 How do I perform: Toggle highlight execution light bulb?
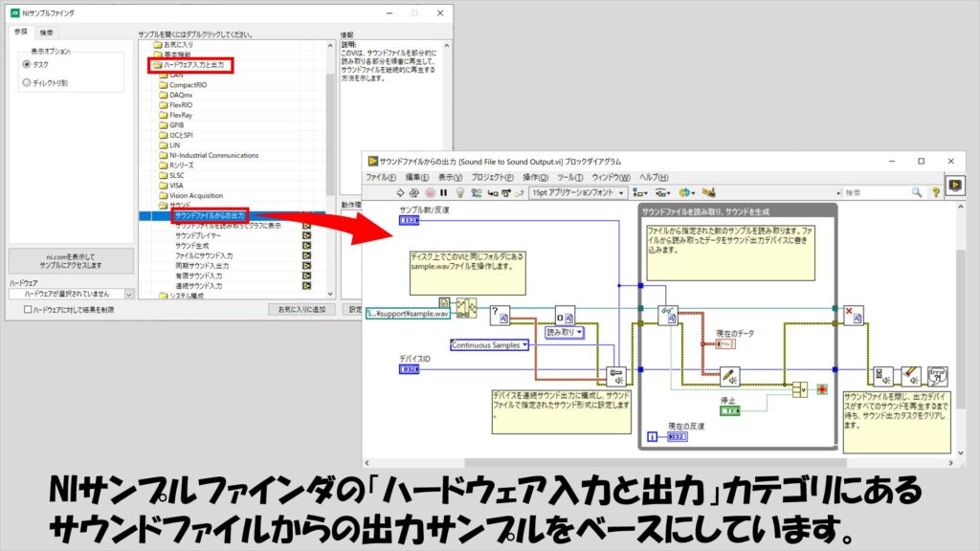coord(459,193)
